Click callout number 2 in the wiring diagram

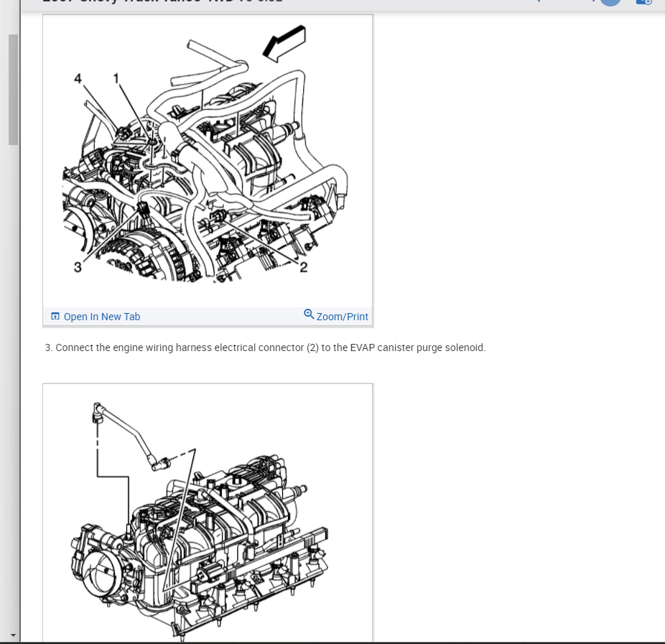click(304, 267)
